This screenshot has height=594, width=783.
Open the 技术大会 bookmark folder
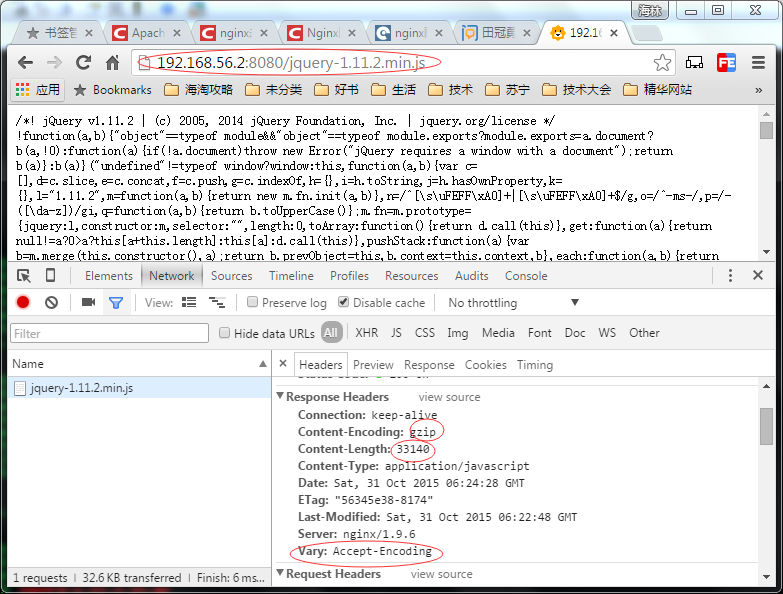tap(577, 90)
